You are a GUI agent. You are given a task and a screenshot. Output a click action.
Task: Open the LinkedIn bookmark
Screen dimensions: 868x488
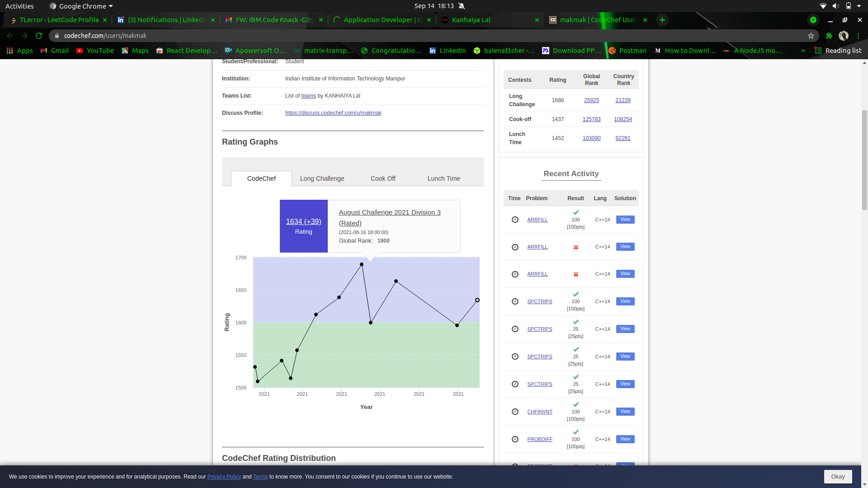pyautogui.click(x=448, y=51)
